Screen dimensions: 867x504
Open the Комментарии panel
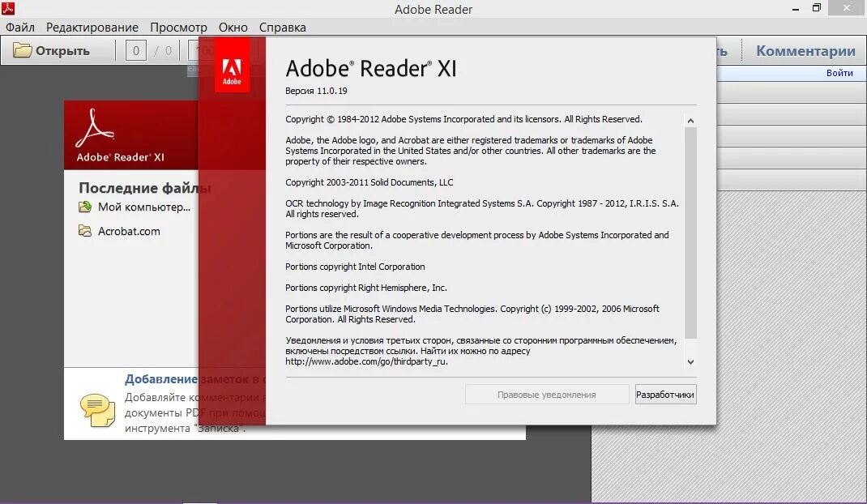coord(805,51)
